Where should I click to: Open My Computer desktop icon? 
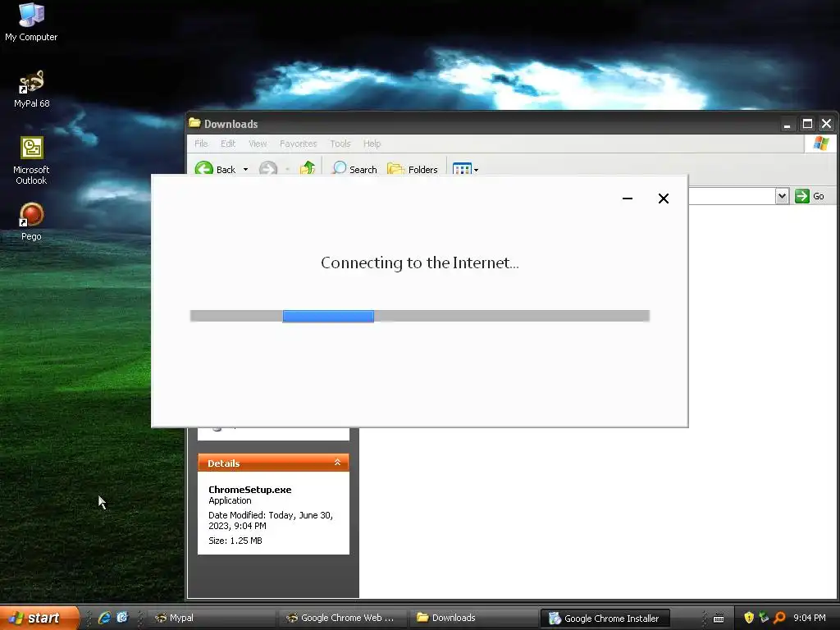pos(31,21)
